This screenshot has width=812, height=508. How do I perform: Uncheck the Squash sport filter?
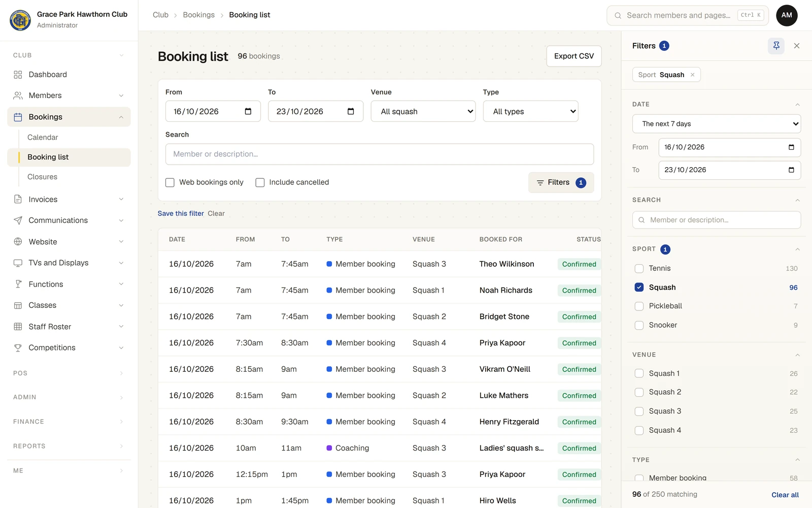click(x=639, y=287)
